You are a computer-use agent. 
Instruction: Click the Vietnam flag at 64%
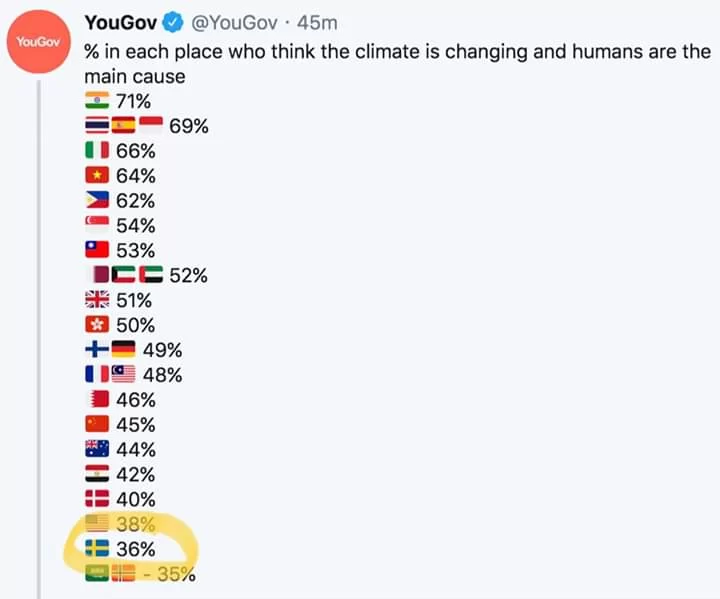click(98, 176)
